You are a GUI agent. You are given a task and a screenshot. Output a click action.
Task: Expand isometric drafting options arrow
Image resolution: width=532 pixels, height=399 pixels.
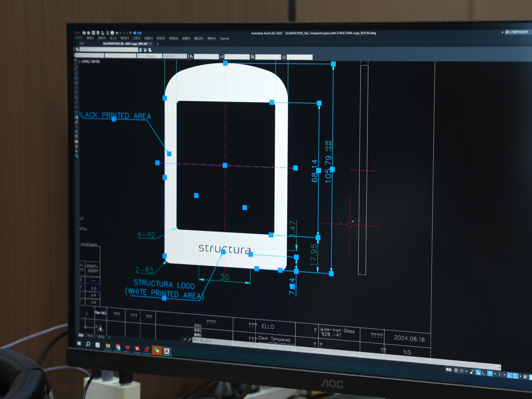click(x=504, y=375)
